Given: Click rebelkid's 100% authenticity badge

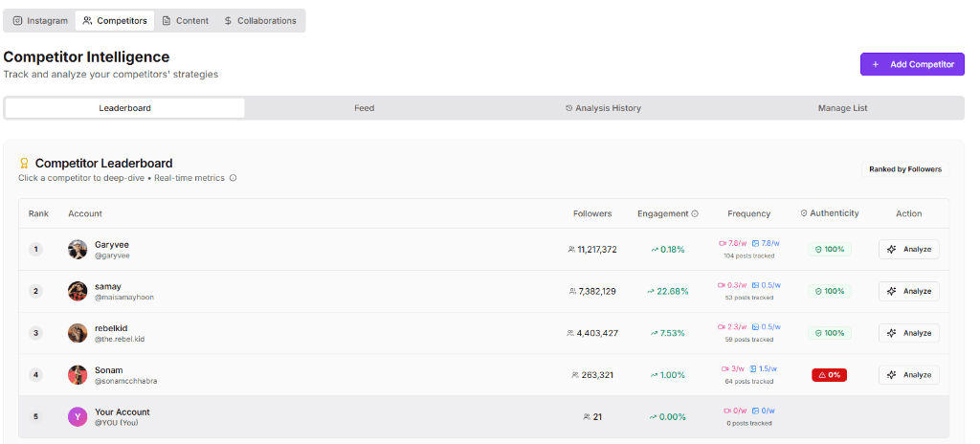Looking at the screenshot, I should pos(830,333).
